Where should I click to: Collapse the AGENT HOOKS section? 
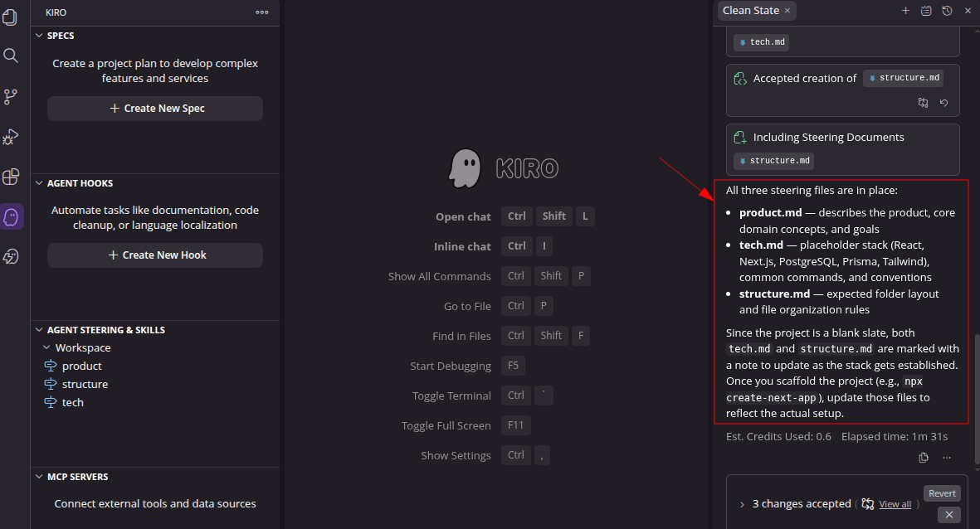coord(39,183)
